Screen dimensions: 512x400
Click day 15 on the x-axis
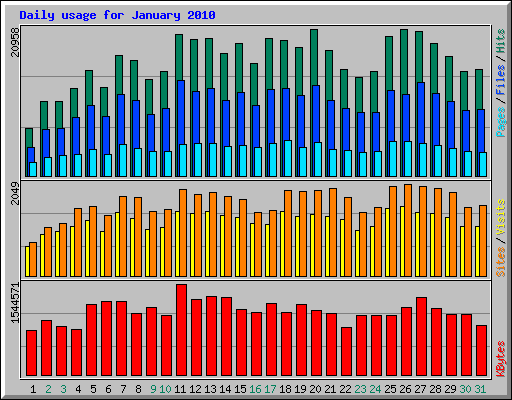[x=240, y=389]
